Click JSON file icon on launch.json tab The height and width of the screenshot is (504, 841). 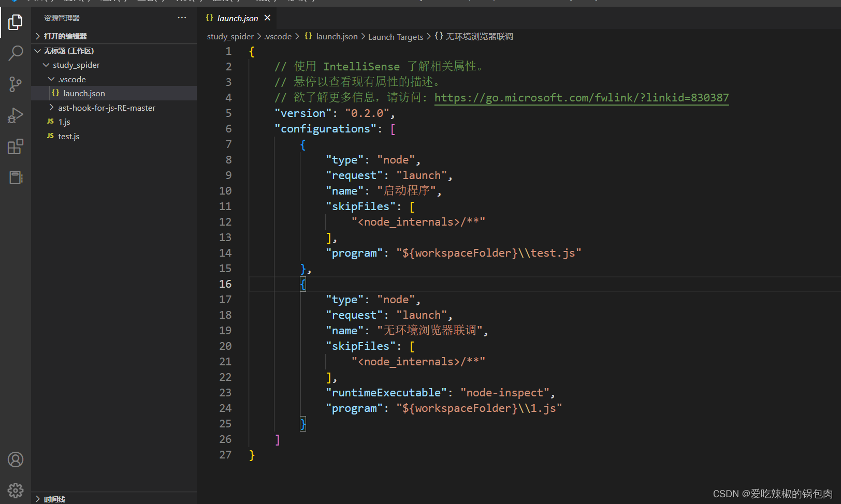point(209,18)
